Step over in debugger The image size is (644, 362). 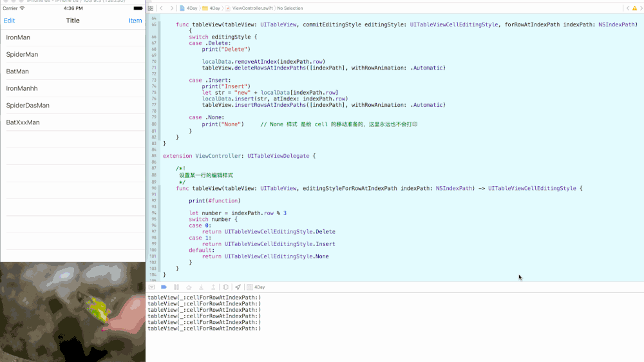tap(189, 287)
